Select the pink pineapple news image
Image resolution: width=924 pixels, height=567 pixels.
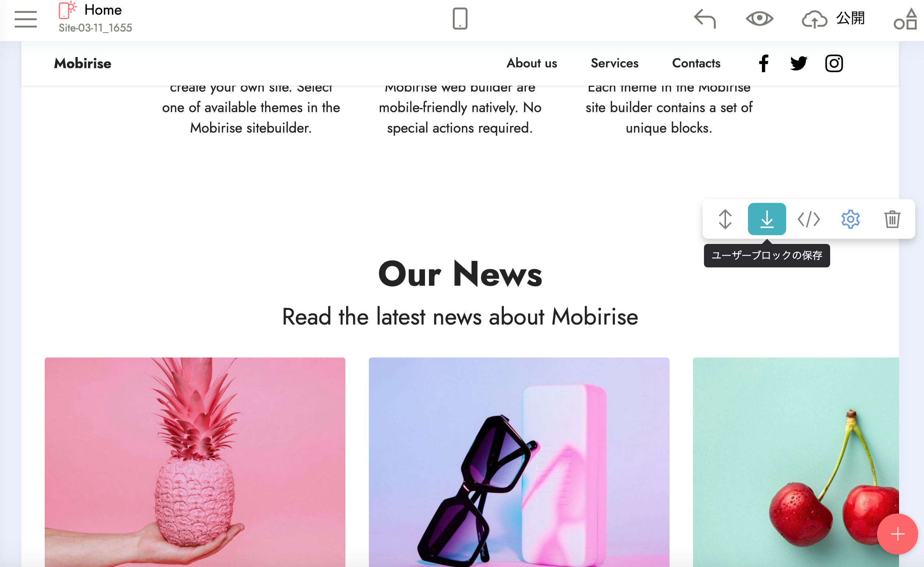coord(195,462)
